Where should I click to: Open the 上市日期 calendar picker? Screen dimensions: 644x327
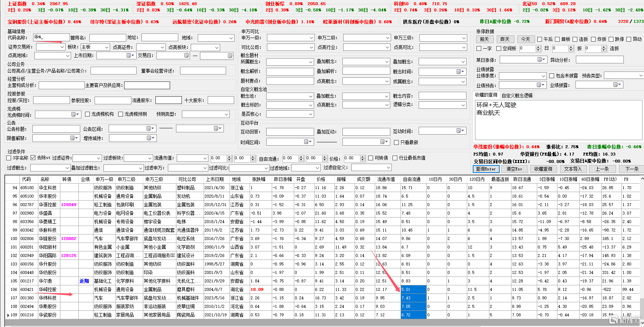coord(130,56)
